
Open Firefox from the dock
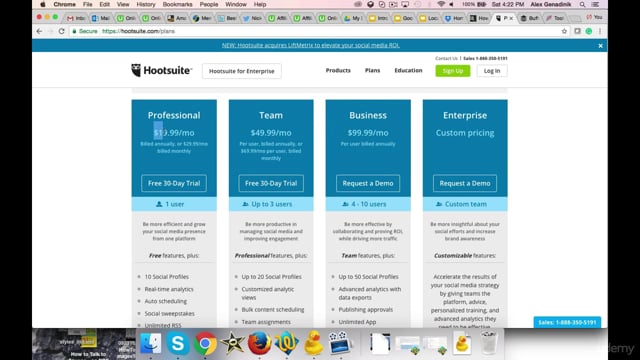(x=259, y=343)
